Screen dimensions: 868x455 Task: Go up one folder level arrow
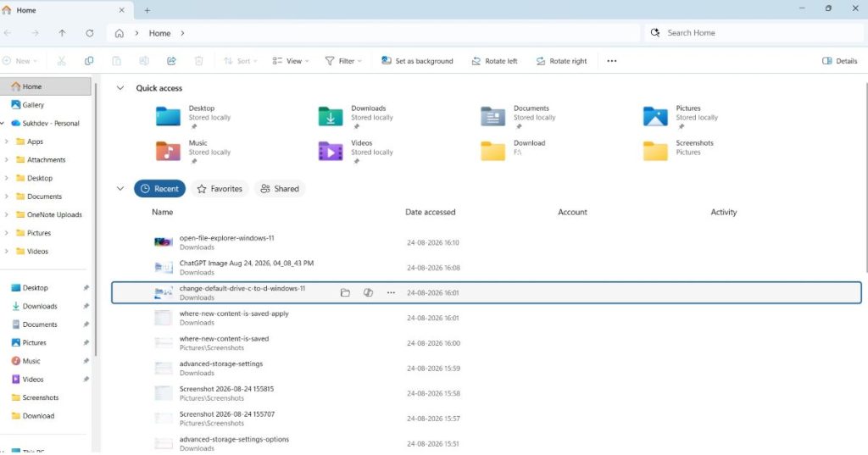pyautogui.click(x=62, y=33)
